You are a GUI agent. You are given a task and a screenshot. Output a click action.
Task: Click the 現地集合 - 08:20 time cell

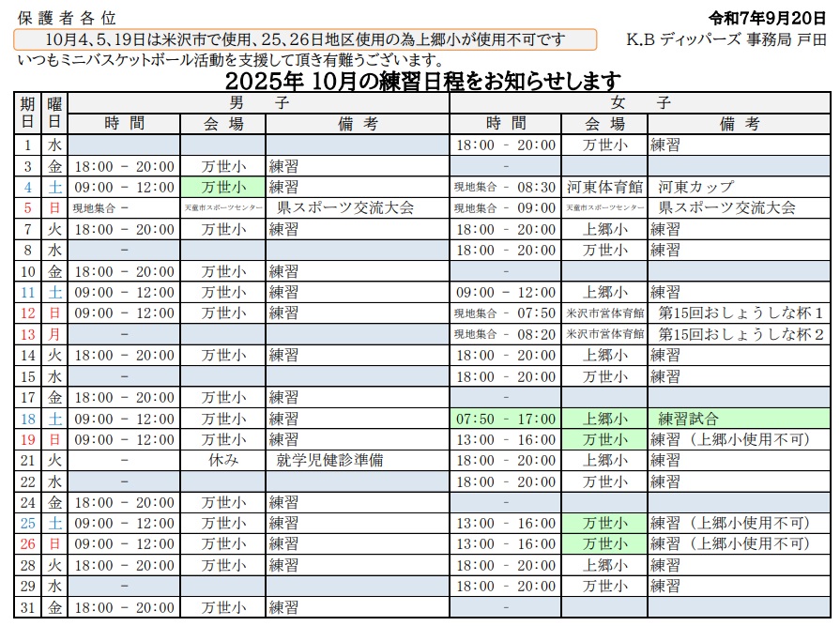[506, 334]
